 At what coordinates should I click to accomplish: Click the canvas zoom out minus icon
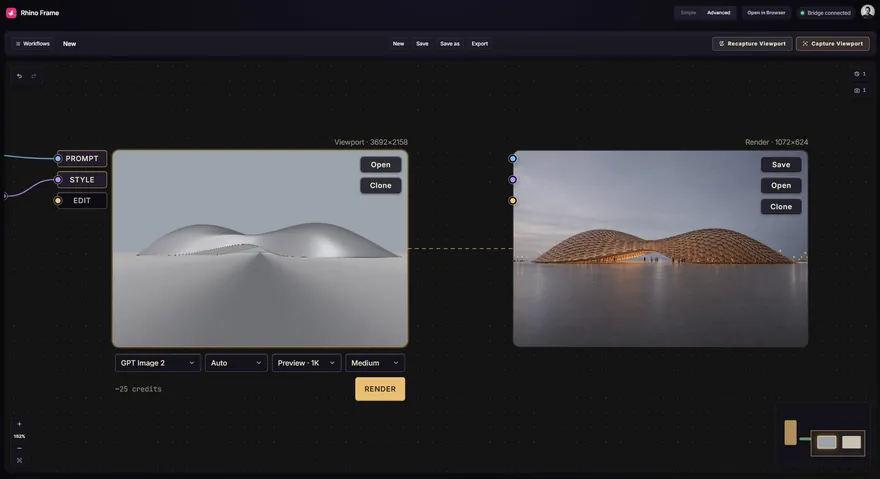pos(19,448)
